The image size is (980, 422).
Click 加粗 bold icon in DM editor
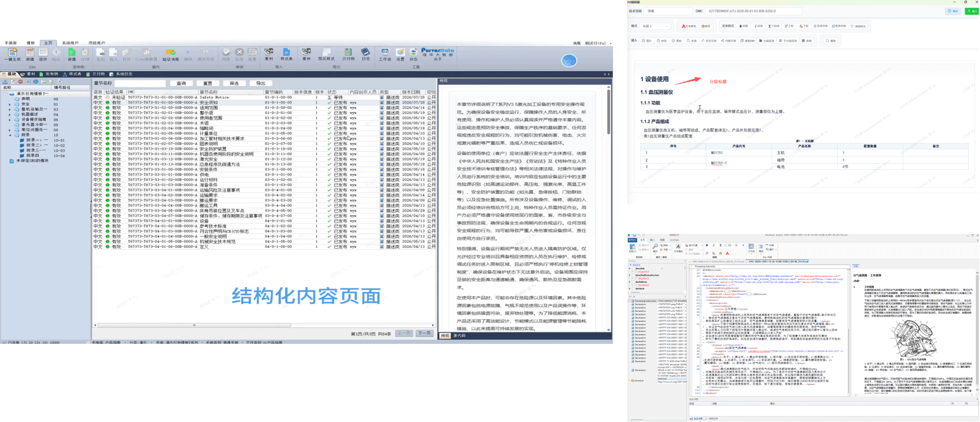pyautogui.click(x=744, y=26)
